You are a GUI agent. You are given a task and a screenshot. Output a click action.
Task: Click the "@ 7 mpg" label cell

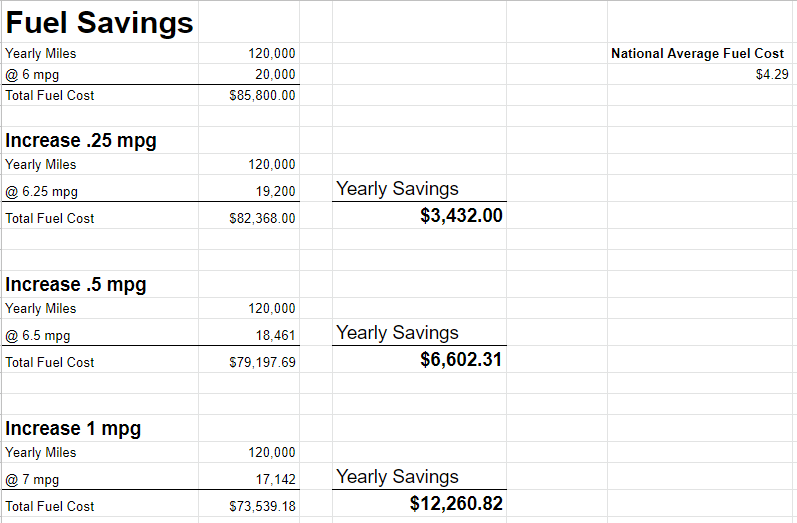pos(32,480)
